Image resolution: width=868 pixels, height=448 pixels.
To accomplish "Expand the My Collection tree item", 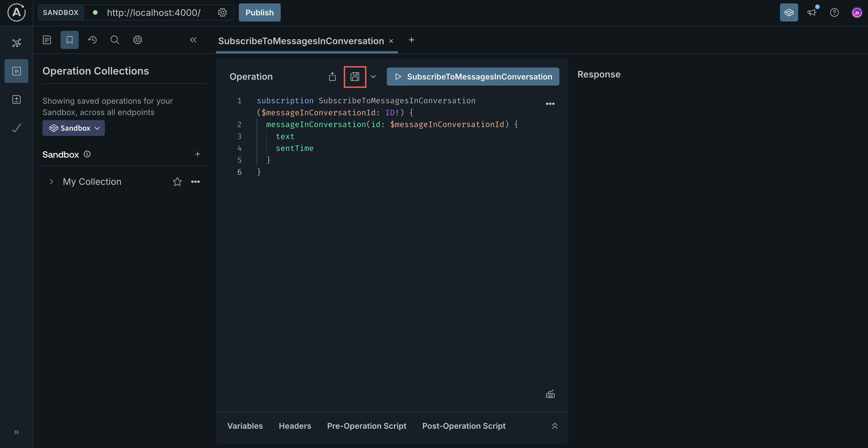I will (x=51, y=181).
